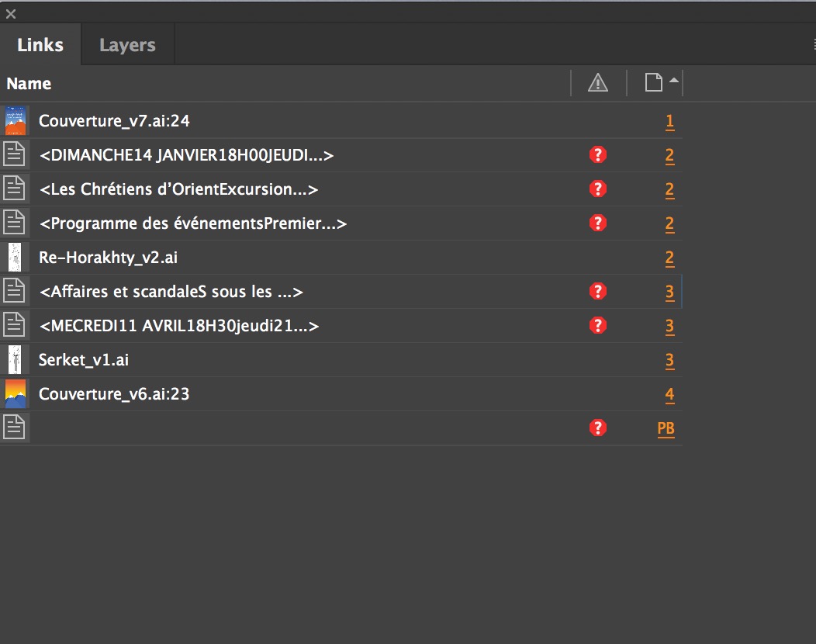Select the Re-Horakhty_v2.ai thumbnail
The image size is (816, 644).
tap(15, 257)
